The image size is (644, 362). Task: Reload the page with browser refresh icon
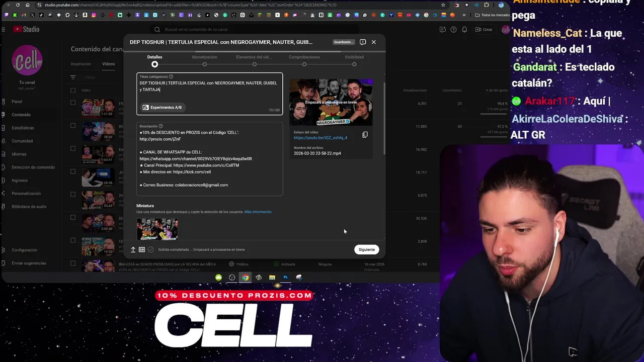[x=18, y=5]
